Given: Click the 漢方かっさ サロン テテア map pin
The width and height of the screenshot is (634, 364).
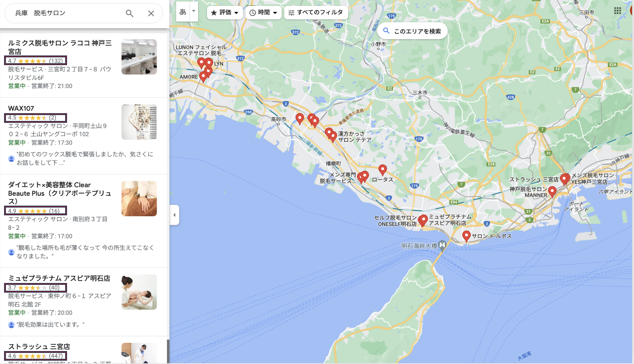Looking at the screenshot, I should [333, 137].
